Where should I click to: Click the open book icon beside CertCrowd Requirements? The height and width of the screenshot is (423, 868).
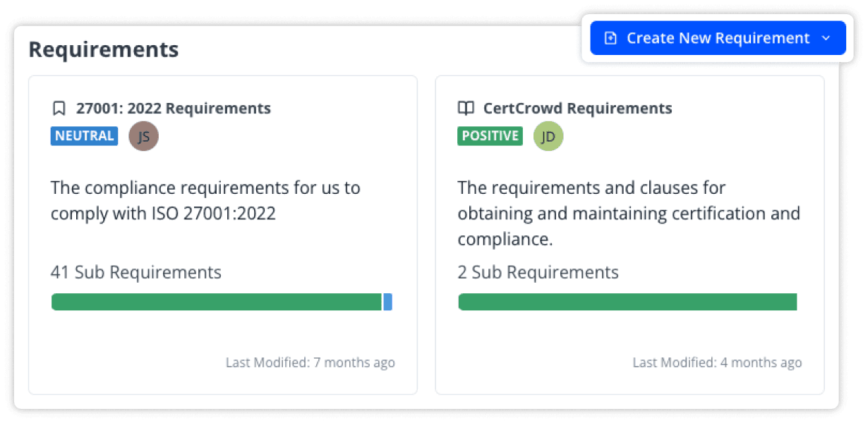(466, 108)
